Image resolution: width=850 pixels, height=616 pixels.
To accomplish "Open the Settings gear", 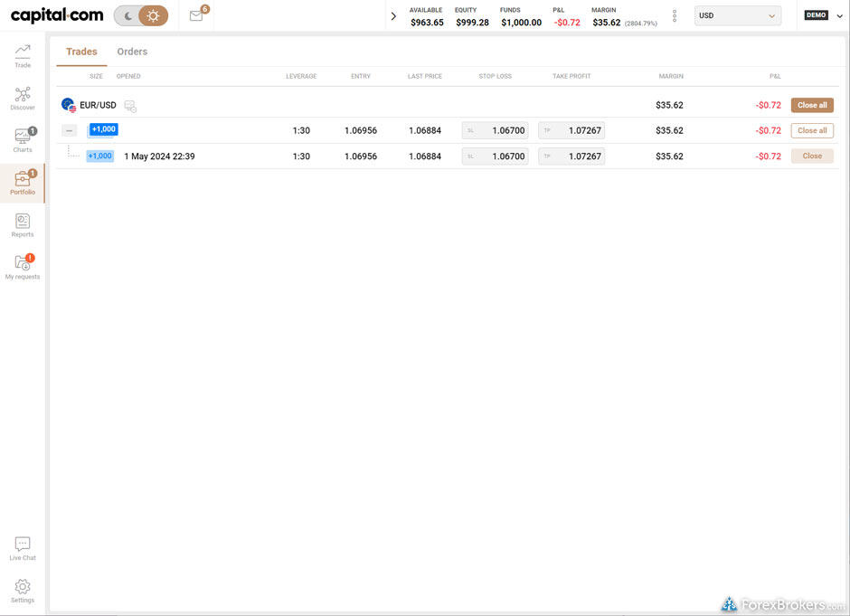I will point(23,591).
